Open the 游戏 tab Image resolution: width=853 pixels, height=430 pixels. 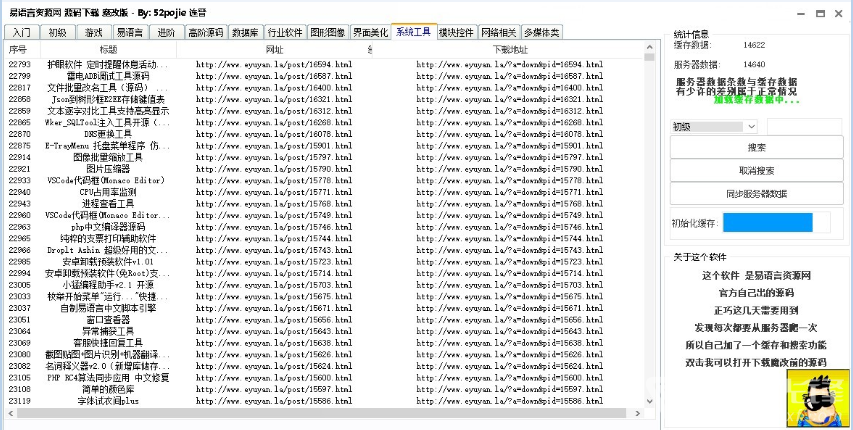94,33
